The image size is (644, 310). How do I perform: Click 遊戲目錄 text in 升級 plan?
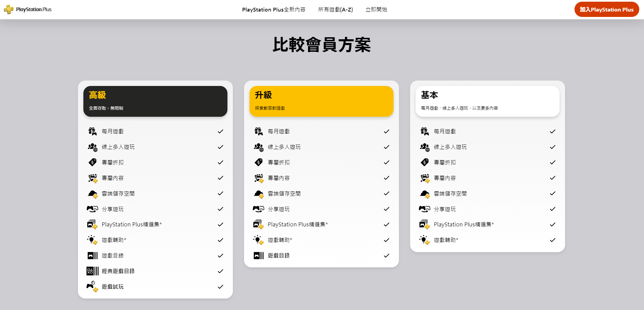pos(279,256)
